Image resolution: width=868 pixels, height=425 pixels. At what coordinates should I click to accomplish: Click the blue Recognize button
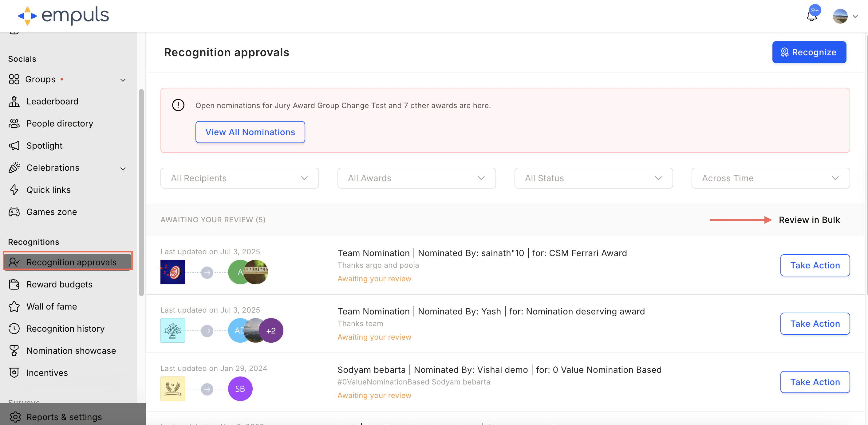pyautogui.click(x=809, y=52)
